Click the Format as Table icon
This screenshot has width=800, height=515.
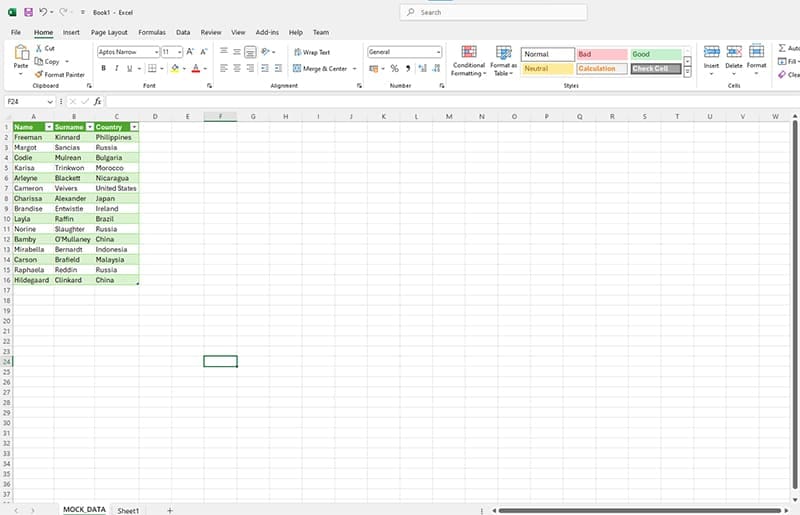503,60
